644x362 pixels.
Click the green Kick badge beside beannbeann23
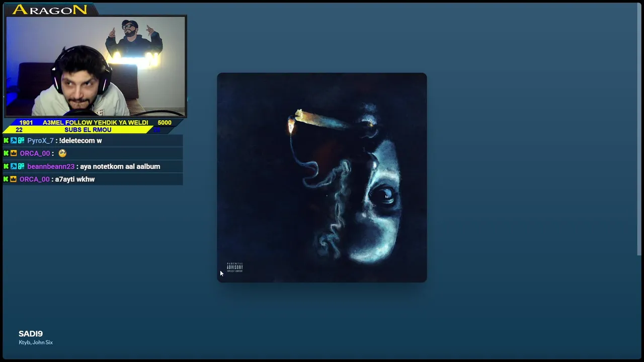click(x=6, y=166)
